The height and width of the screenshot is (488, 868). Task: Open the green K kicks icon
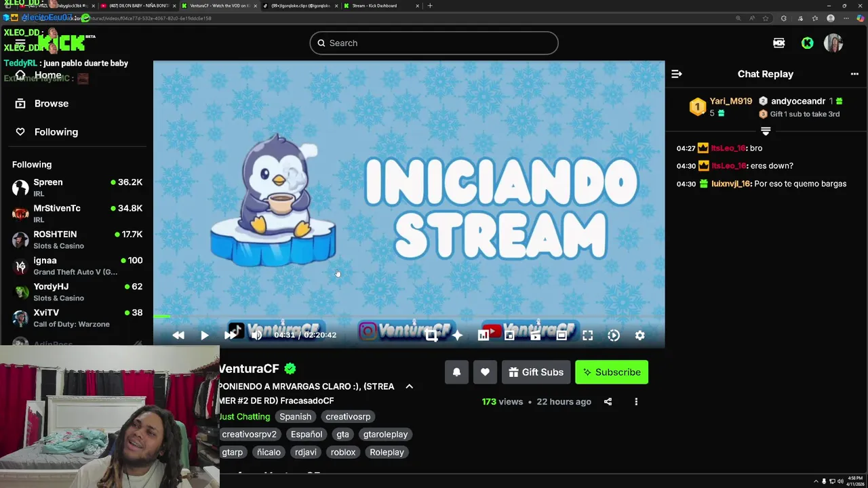point(807,43)
